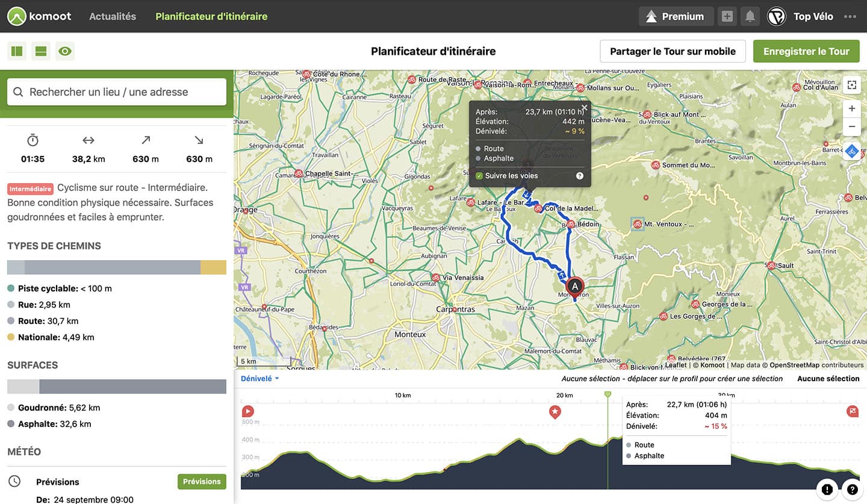This screenshot has width=867, height=504.
Task: Select Goudronné: 5,62 km entry
Action: (54, 408)
